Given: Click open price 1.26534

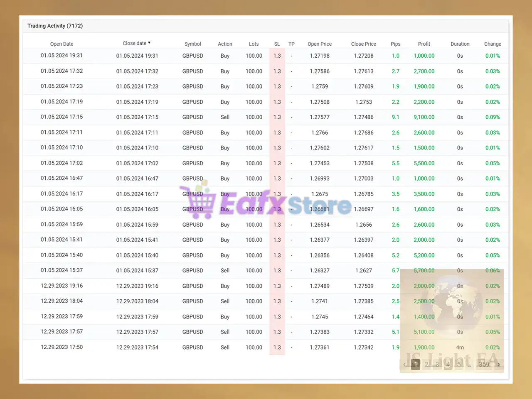Looking at the screenshot, I should 320,225.
